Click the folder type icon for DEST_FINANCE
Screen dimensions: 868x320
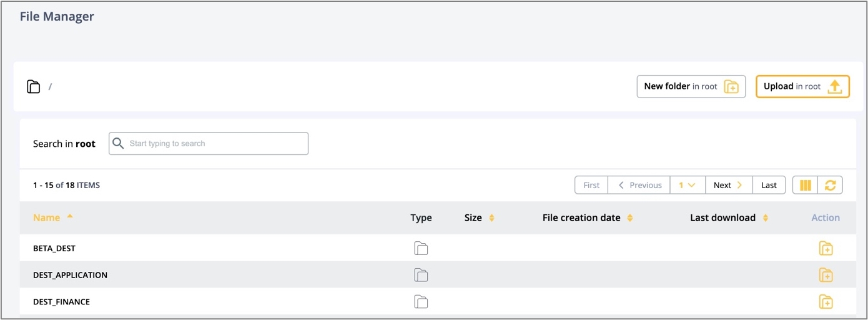click(421, 302)
